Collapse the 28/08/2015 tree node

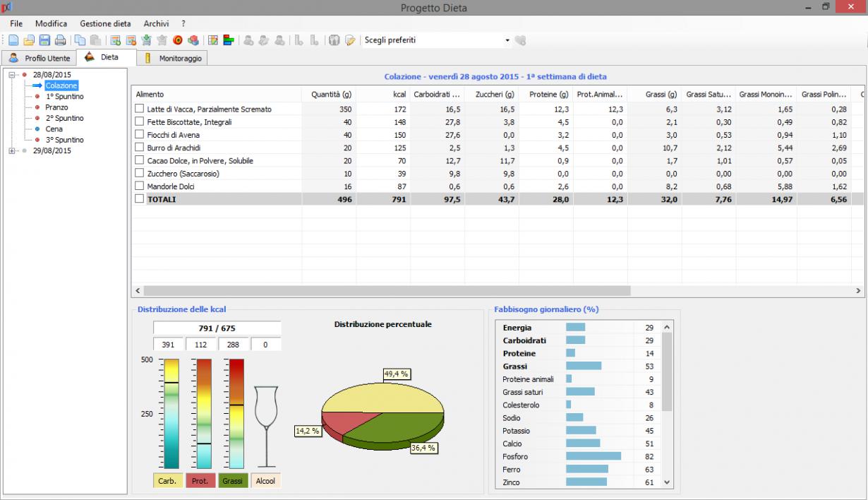tap(13, 74)
